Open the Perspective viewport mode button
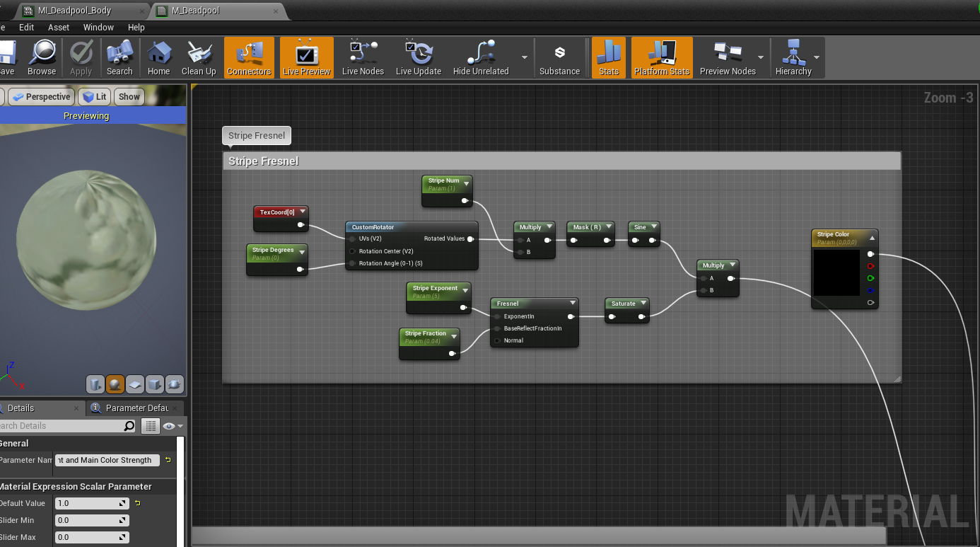980x547 pixels. pos(41,97)
